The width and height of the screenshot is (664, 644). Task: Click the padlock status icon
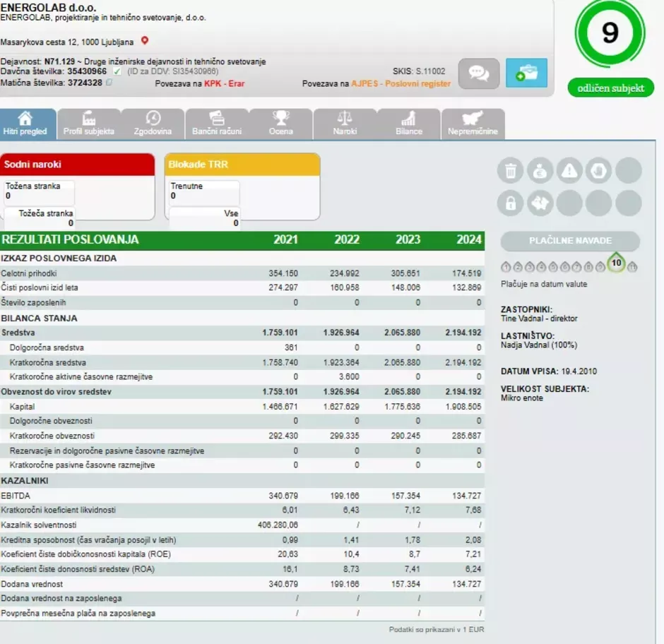click(x=510, y=203)
